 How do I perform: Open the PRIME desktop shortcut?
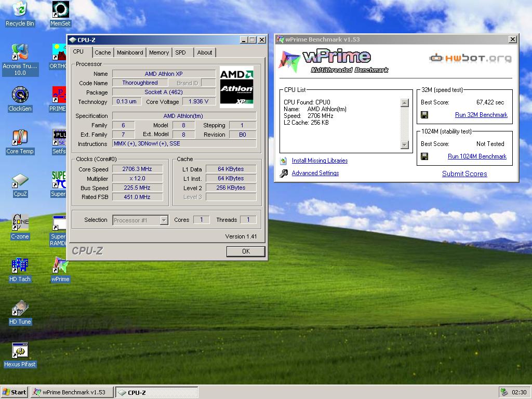58,99
